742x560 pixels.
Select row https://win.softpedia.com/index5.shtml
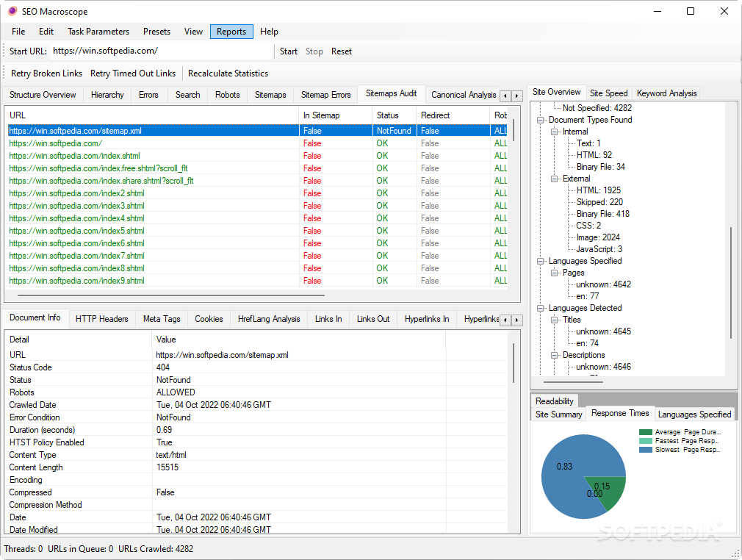click(258, 231)
